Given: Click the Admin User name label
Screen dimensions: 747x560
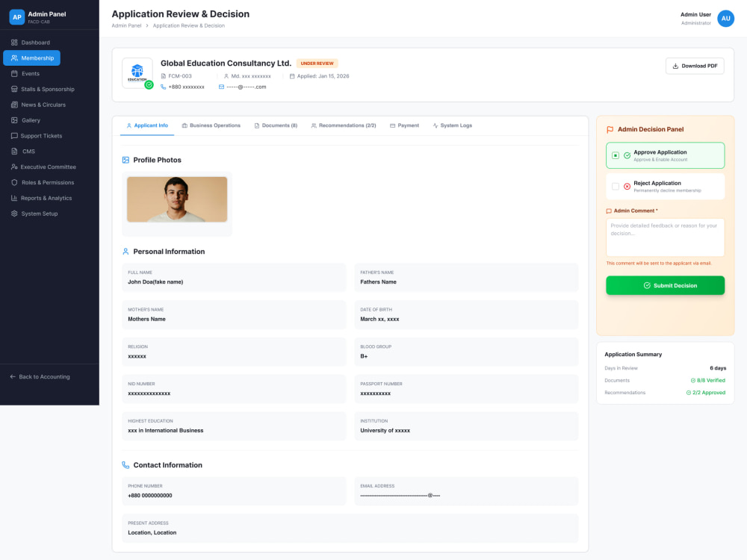Looking at the screenshot, I should [695, 15].
